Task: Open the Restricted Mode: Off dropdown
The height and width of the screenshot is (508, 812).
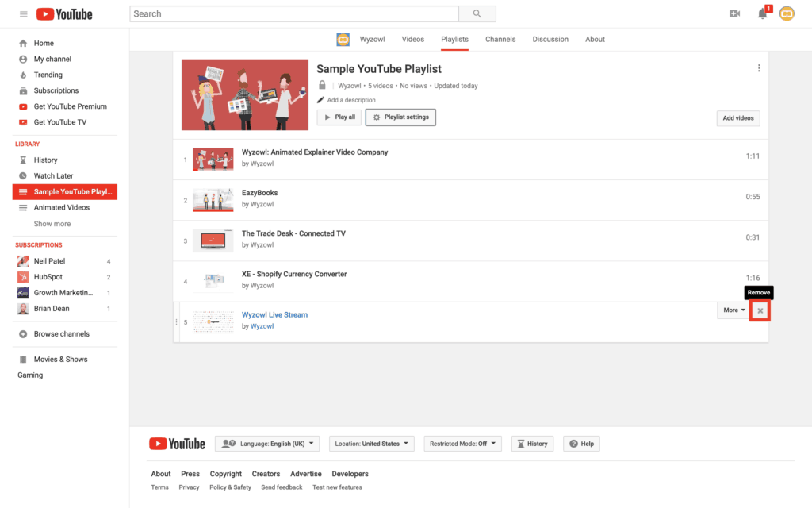Action: (x=463, y=444)
